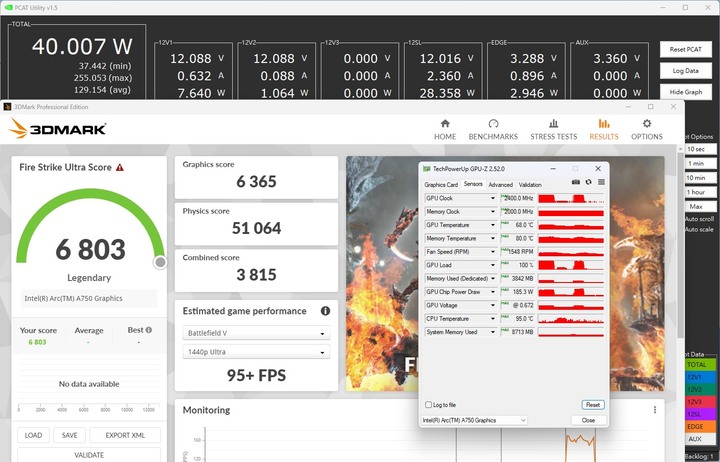Open the 3DMark Home page
Viewport: 720px width, 462px height.
pyautogui.click(x=445, y=130)
